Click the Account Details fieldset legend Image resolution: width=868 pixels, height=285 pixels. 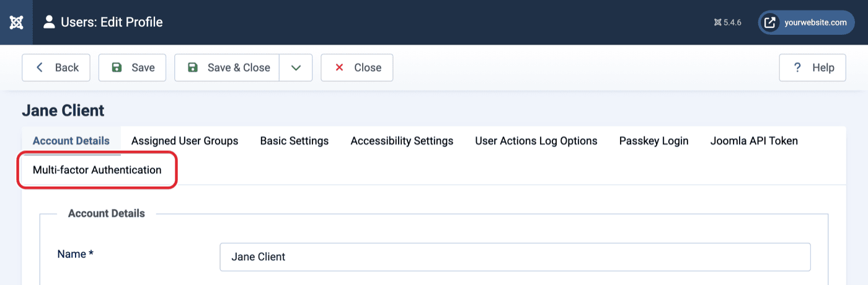(x=107, y=213)
